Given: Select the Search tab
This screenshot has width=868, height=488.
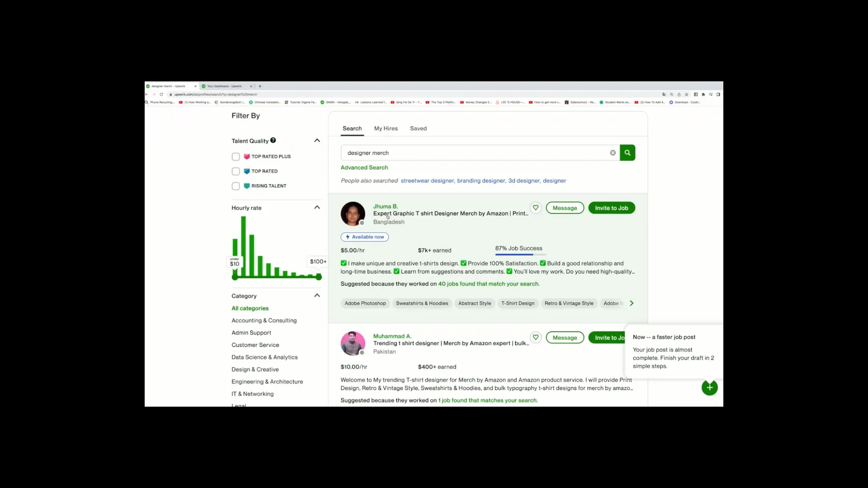Looking at the screenshot, I should [352, 127].
